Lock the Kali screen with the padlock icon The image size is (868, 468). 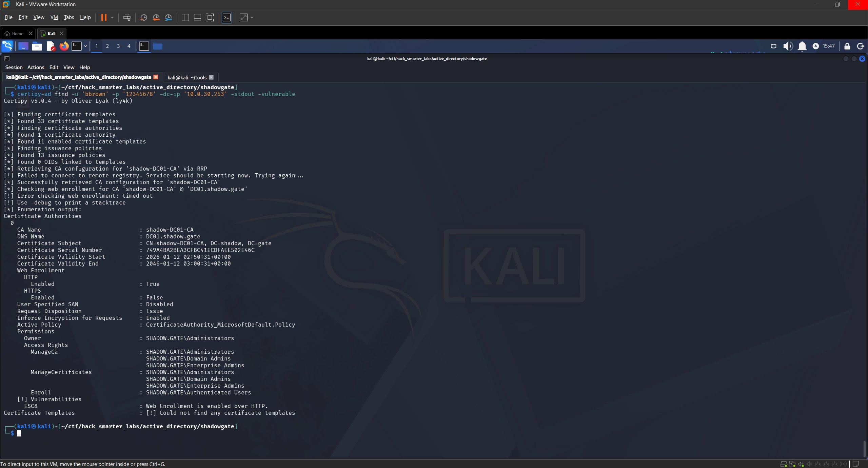pos(847,46)
